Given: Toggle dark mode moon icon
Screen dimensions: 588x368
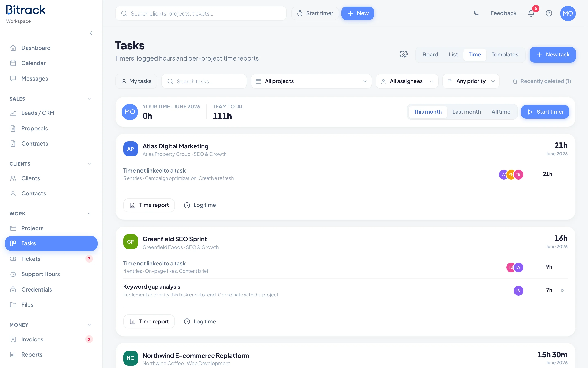Looking at the screenshot, I should click(x=476, y=13).
